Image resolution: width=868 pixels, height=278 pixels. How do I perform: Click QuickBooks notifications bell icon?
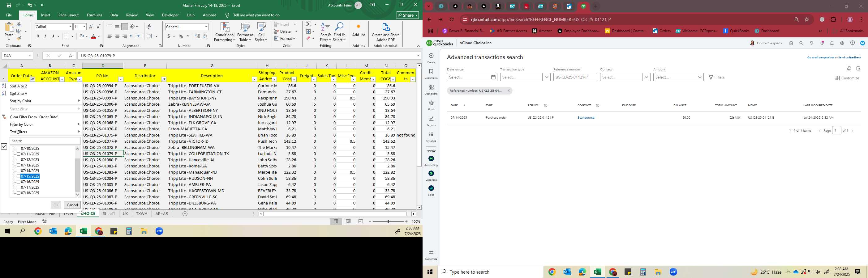point(832,43)
